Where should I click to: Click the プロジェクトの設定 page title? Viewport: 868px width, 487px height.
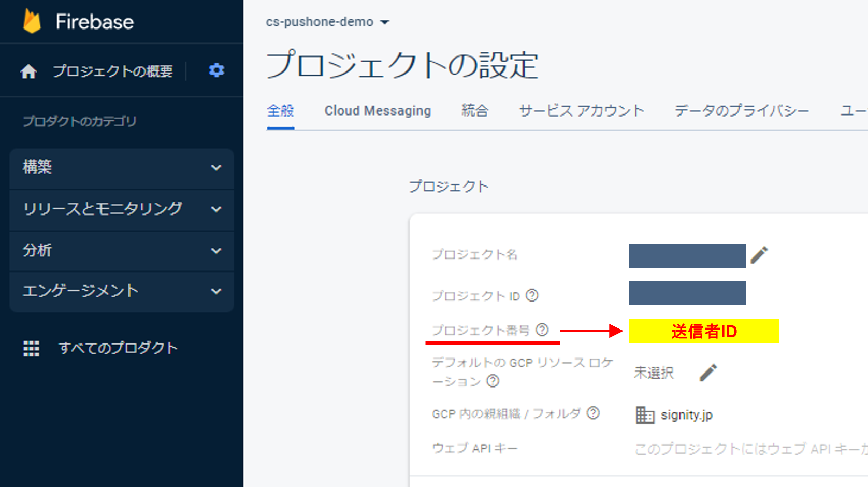[x=402, y=65]
